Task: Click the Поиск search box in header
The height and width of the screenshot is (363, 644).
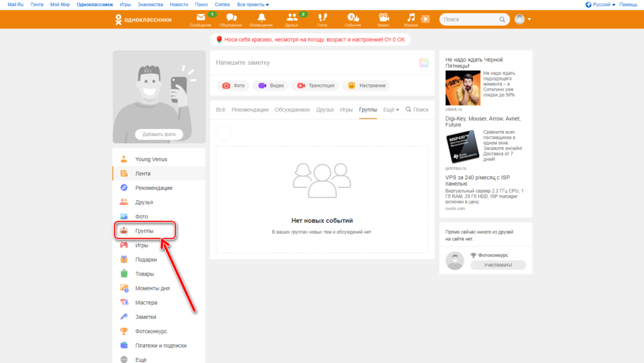Action: [x=470, y=20]
